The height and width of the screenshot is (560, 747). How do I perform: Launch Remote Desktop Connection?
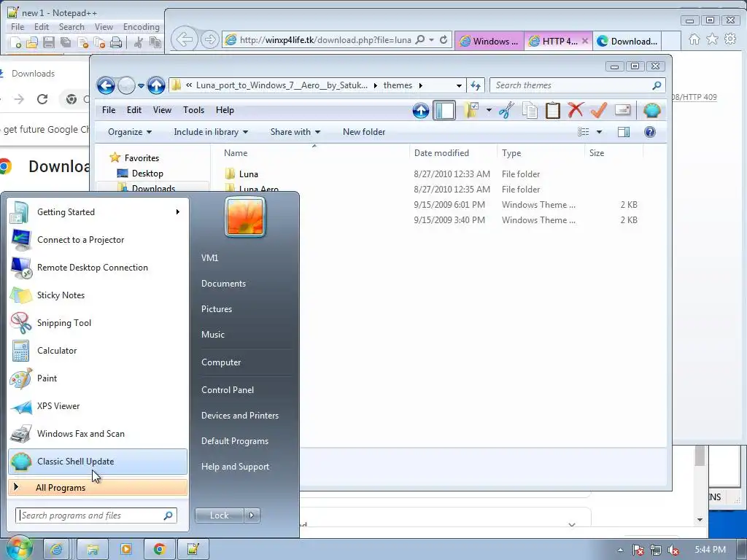98,267
